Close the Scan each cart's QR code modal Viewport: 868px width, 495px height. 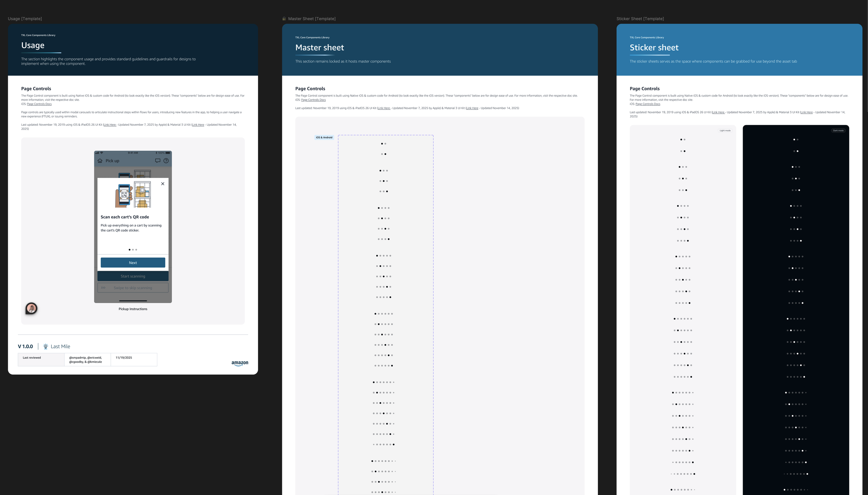pos(162,184)
